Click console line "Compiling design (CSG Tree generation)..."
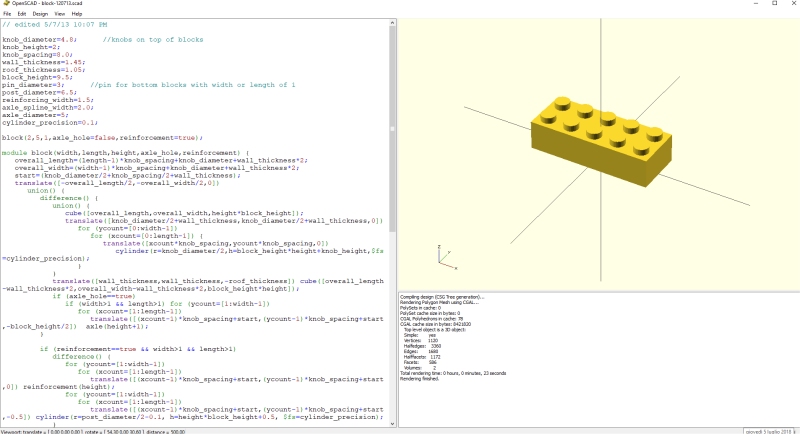The height and width of the screenshot is (434, 800). 442,297
